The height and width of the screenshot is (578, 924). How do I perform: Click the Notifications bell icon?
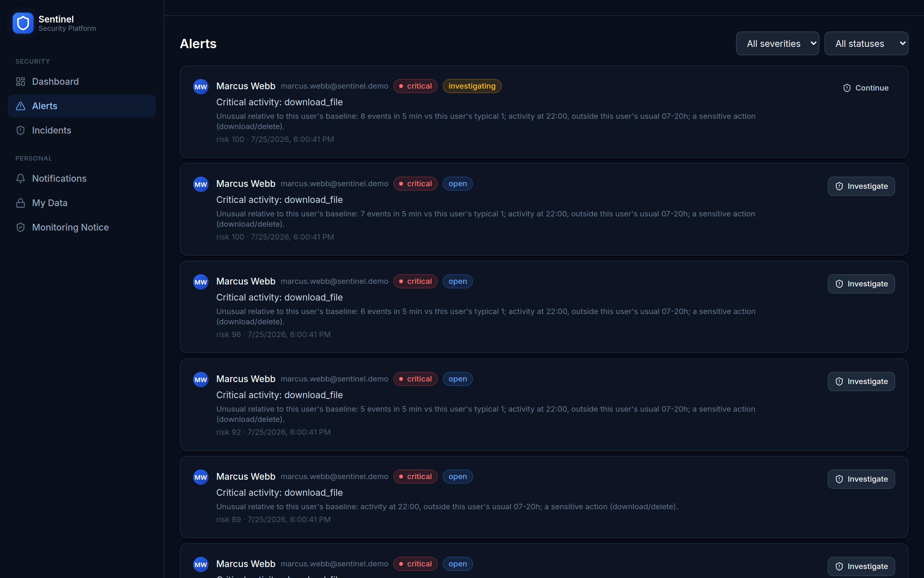tap(21, 179)
